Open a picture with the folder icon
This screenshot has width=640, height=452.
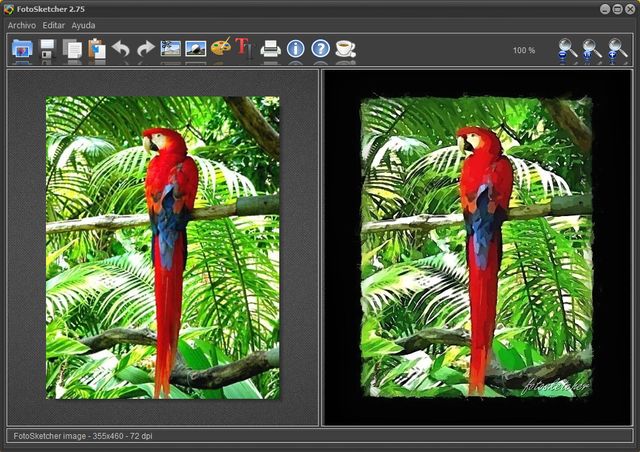[22, 48]
